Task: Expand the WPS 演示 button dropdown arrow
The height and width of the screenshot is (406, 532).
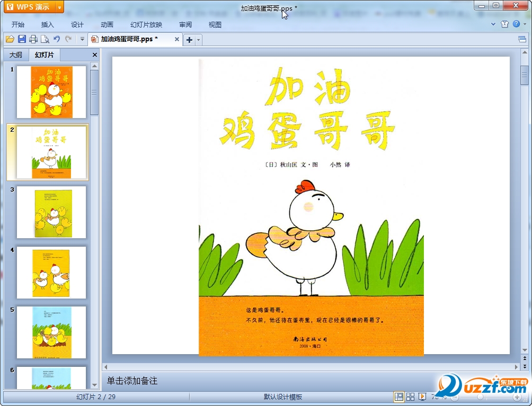Action: tap(59, 7)
